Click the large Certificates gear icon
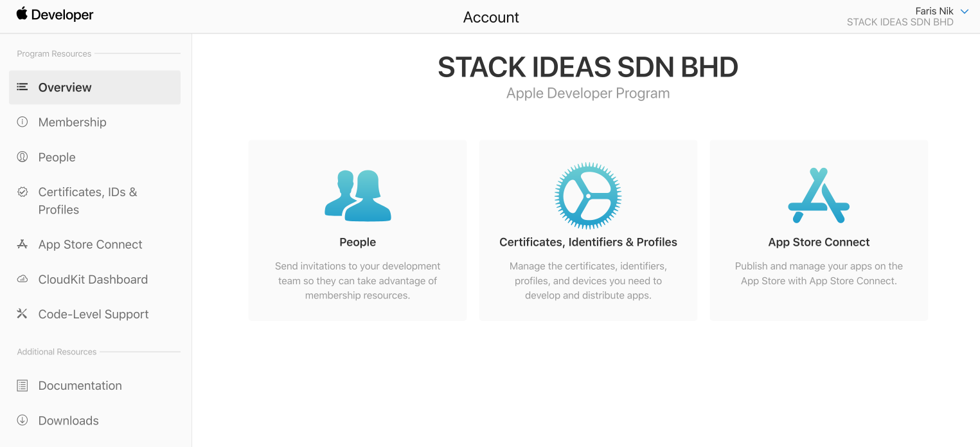Image resolution: width=980 pixels, height=447 pixels. click(x=588, y=196)
